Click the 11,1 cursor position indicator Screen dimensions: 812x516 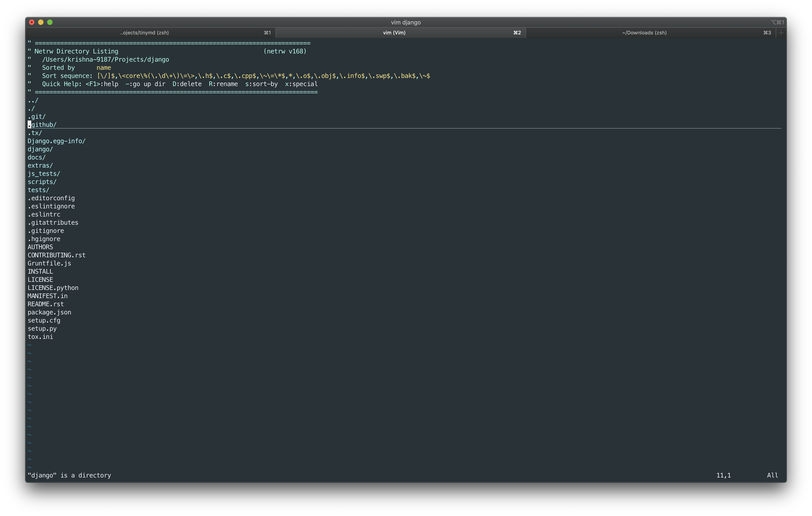click(x=724, y=475)
